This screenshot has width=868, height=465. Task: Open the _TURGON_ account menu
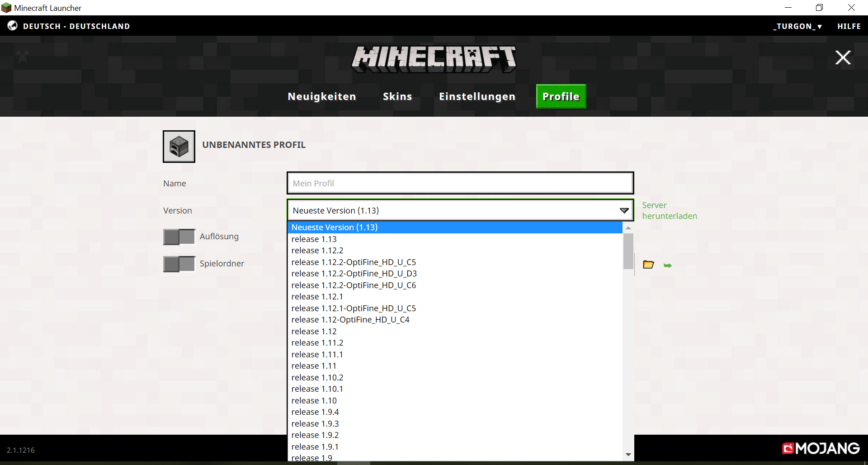point(797,26)
